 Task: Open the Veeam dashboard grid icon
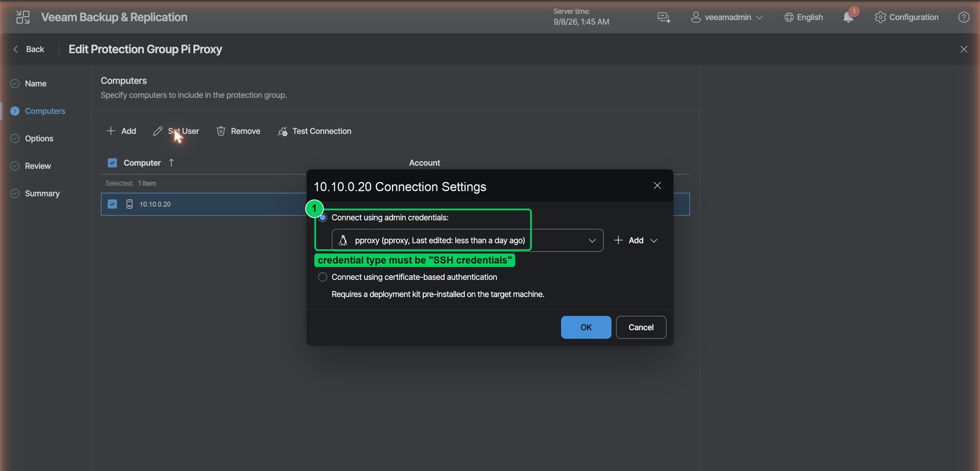pyautogui.click(x=23, y=17)
